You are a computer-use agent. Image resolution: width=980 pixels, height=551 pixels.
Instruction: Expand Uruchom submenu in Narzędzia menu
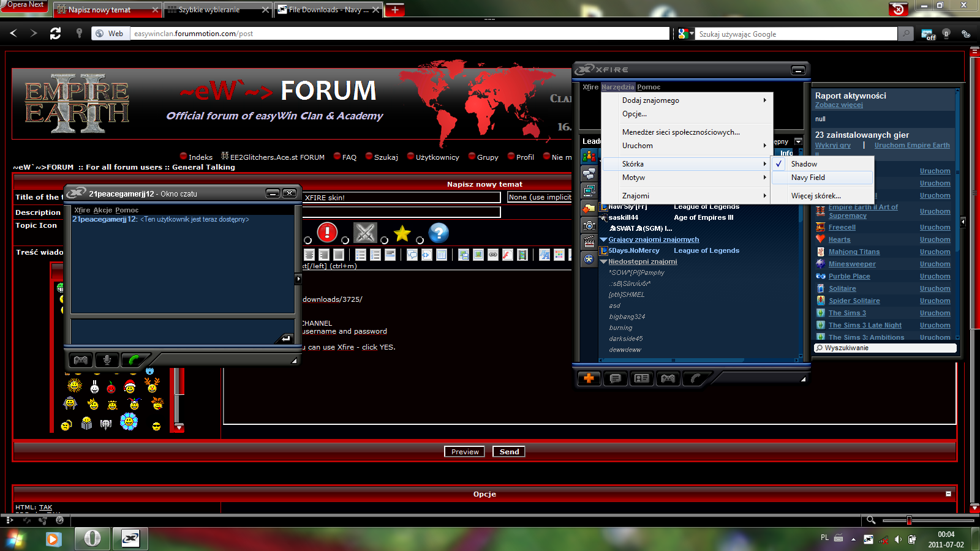click(x=687, y=146)
